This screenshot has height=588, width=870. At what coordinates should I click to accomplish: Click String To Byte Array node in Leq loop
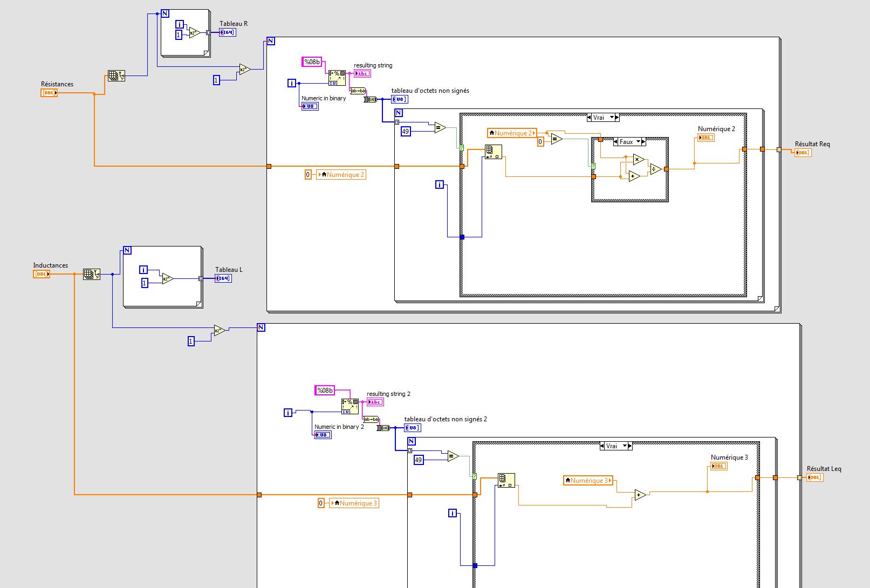pyautogui.click(x=383, y=428)
